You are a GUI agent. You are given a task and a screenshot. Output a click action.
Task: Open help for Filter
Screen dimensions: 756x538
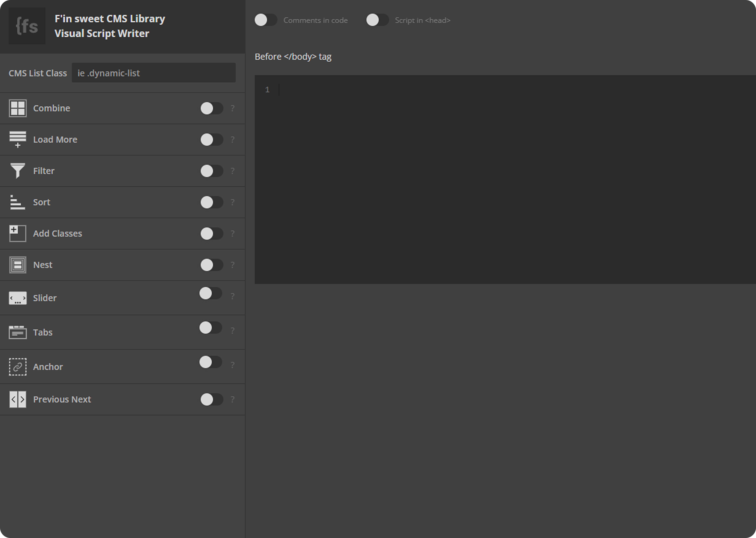[233, 171]
